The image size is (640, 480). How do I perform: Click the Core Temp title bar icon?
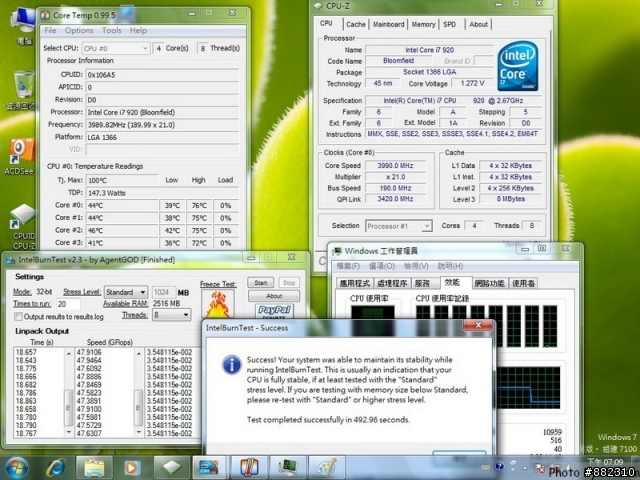[45, 16]
